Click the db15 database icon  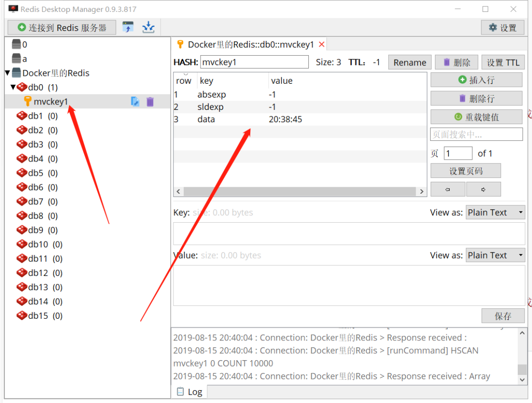pos(22,315)
